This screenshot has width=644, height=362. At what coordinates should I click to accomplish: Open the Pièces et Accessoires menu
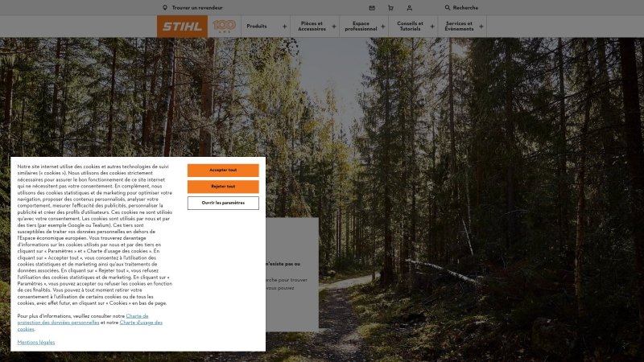click(x=312, y=27)
